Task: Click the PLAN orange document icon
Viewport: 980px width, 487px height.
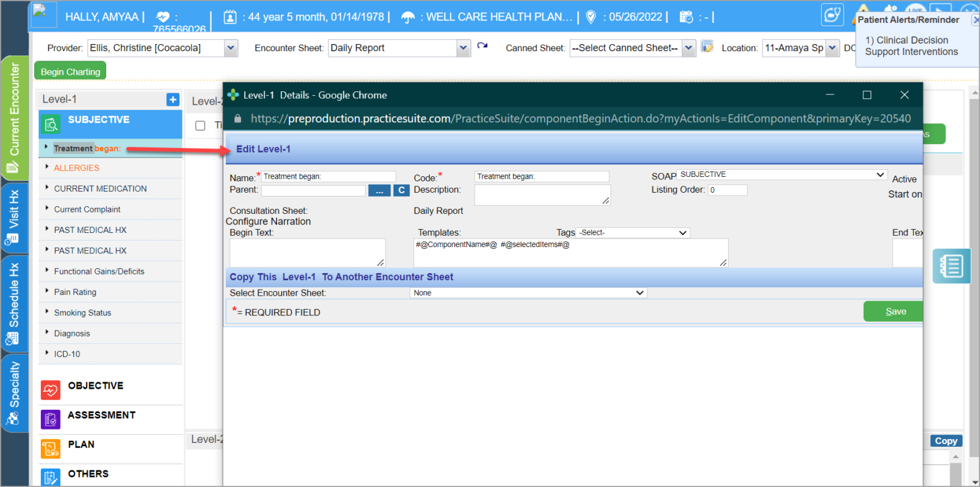Action: tap(50, 449)
